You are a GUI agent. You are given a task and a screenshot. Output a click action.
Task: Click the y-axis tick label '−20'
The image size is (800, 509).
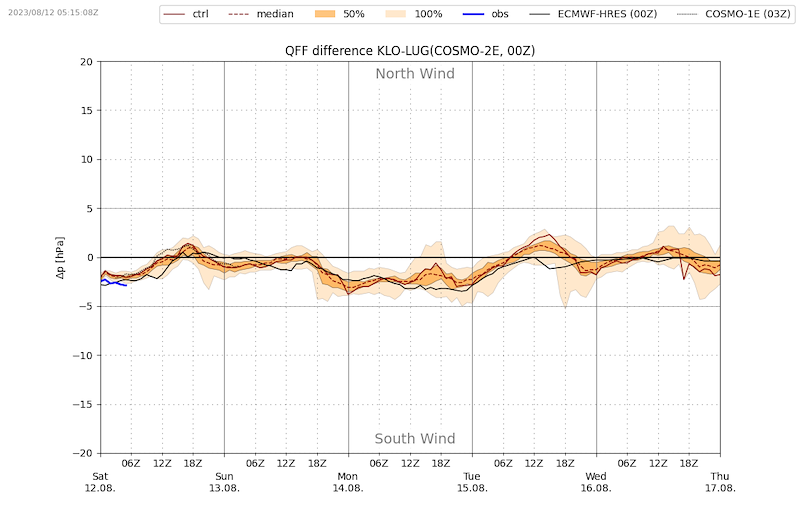click(x=83, y=453)
